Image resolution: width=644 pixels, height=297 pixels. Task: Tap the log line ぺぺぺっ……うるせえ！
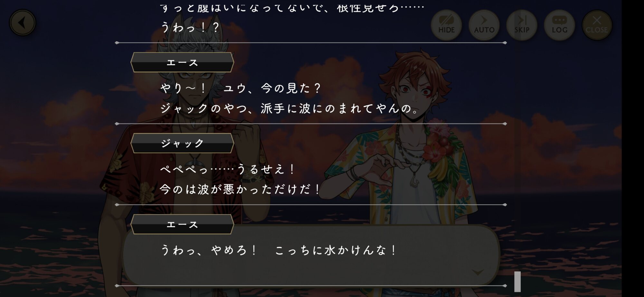tap(227, 169)
